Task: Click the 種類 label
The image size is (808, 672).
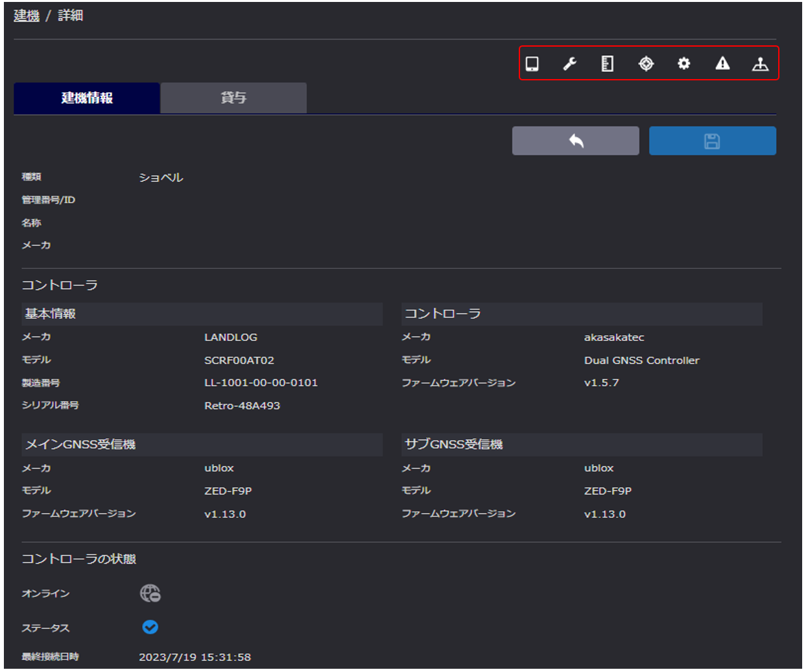Action: (x=31, y=177)
